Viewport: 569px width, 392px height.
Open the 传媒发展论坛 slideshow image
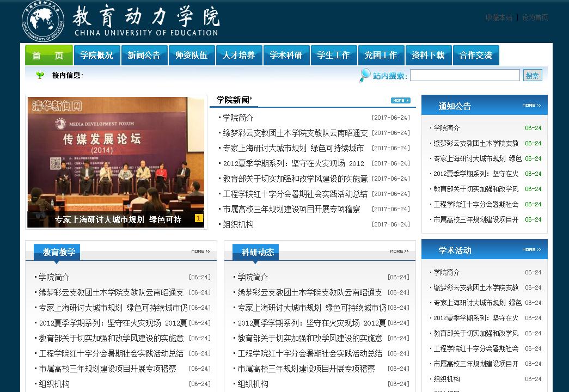115,155
